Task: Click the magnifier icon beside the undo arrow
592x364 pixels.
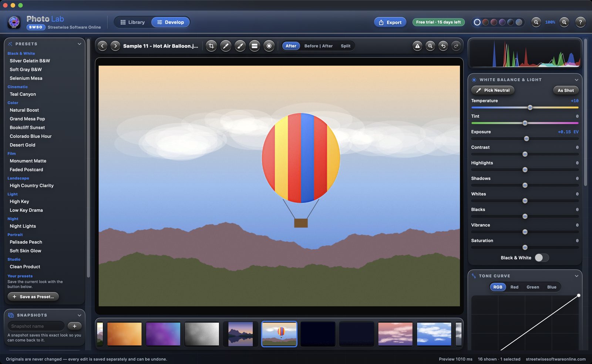Action: [x=430, y=46]
